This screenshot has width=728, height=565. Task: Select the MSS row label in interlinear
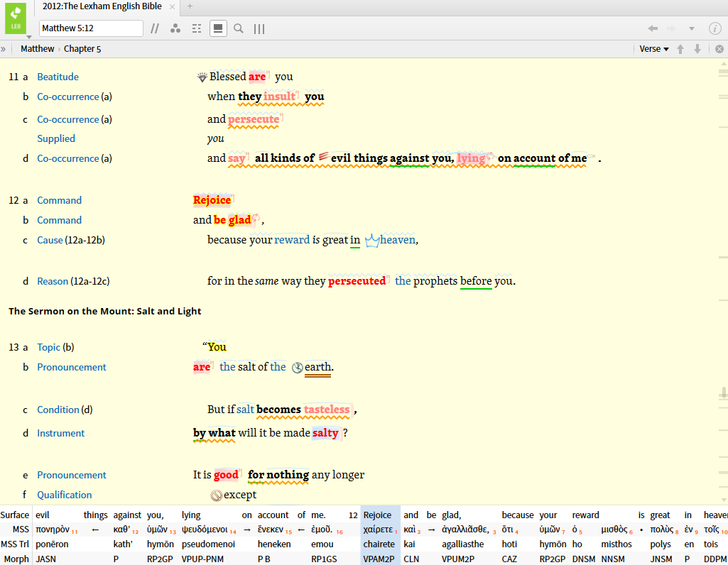click(x=21, y=530)
